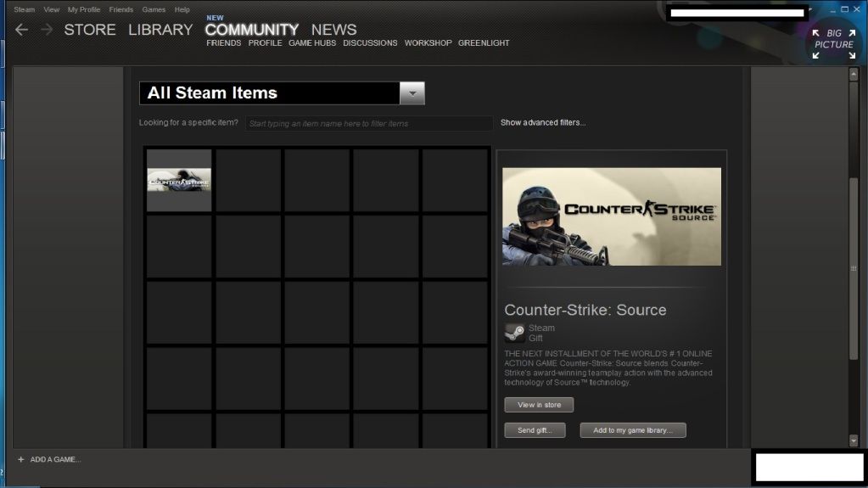Minimize the Steam window
Image resolution: width=868 pixels, height=488 pixels.
click(x=832, y=10)
